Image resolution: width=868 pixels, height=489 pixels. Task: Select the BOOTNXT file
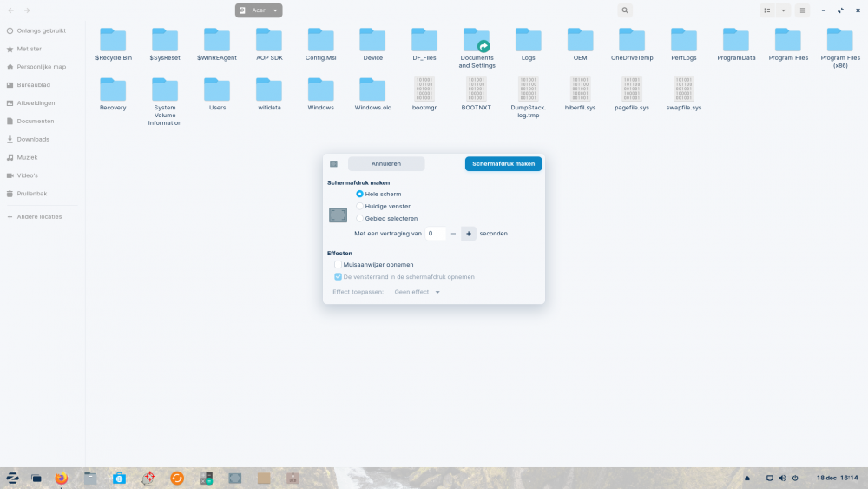coord(477,94)
